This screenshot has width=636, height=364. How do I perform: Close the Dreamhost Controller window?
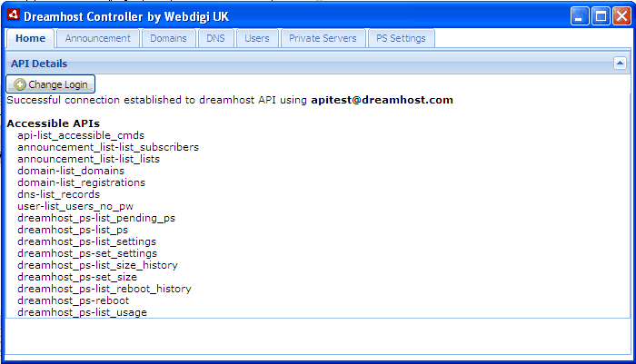coord(621,16)
